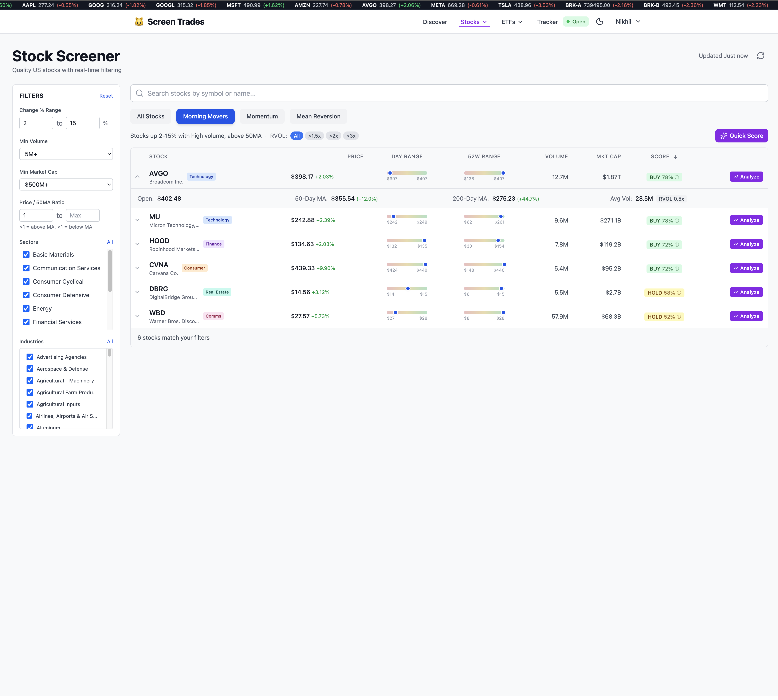Click the stock search input field
This screenshot has height=700, width=778.
449,93
